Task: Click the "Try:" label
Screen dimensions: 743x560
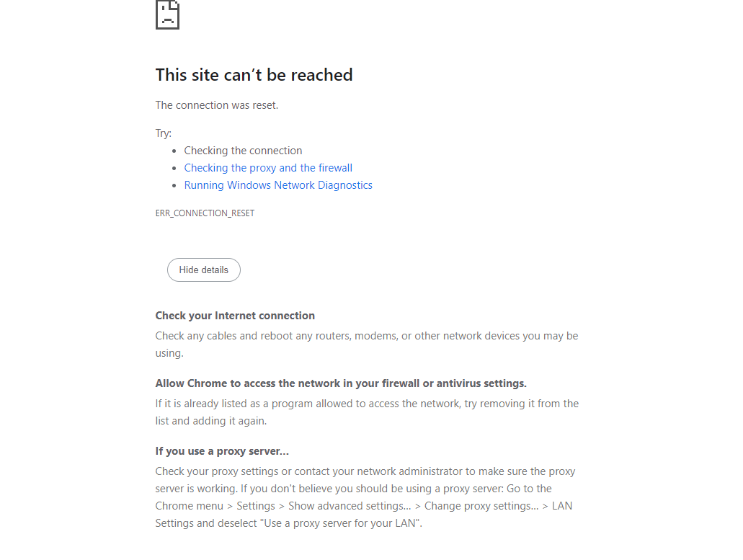Action: tap(164, 133)
